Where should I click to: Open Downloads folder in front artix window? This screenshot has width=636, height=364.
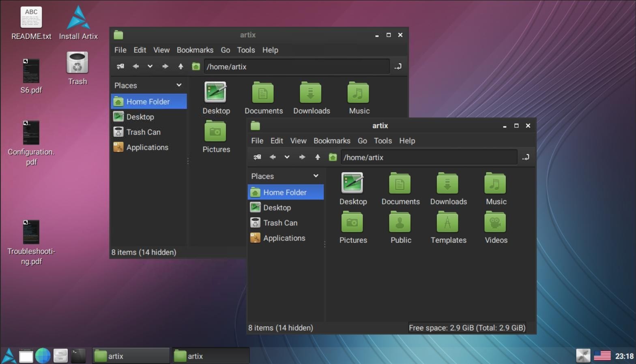point(448,189)
